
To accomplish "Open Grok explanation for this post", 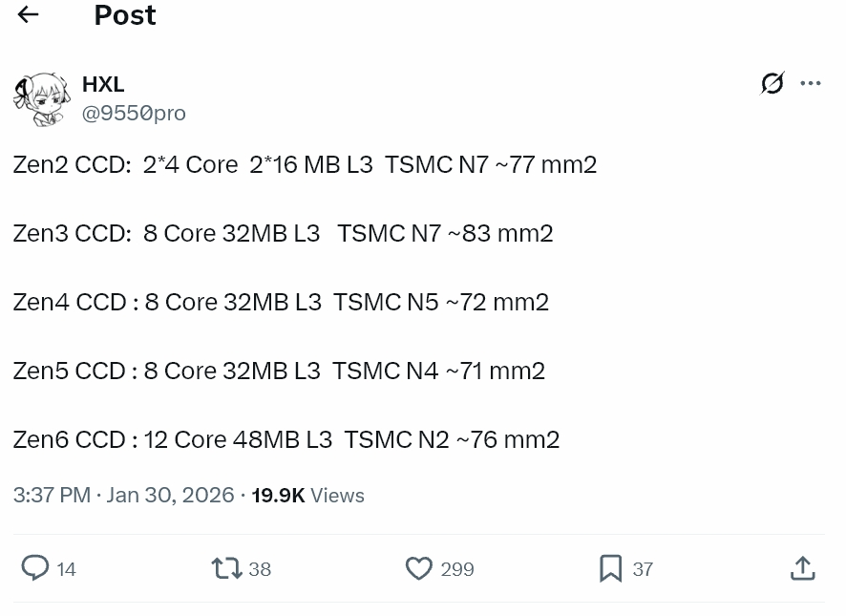I will [772, 83].
